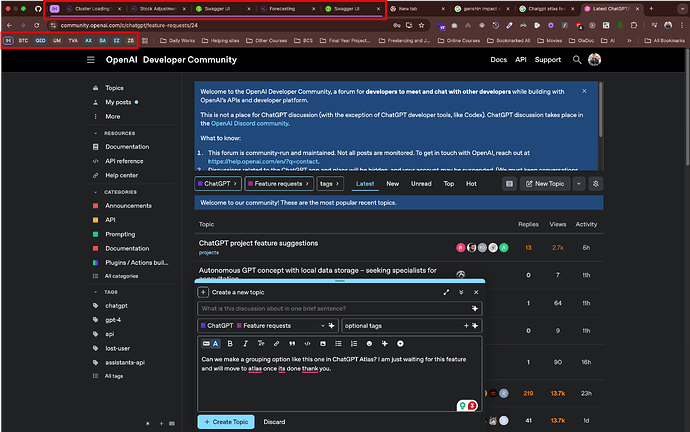Open more options plus circle in composer

[400, 344]
